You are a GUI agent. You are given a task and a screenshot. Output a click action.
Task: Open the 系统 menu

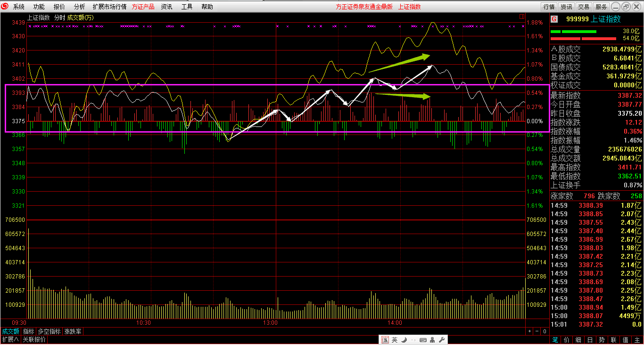tap(19, 7)
